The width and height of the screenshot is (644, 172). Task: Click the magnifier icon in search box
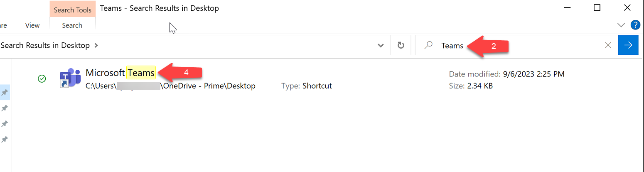pyautogui.click(x=428, y=45)
